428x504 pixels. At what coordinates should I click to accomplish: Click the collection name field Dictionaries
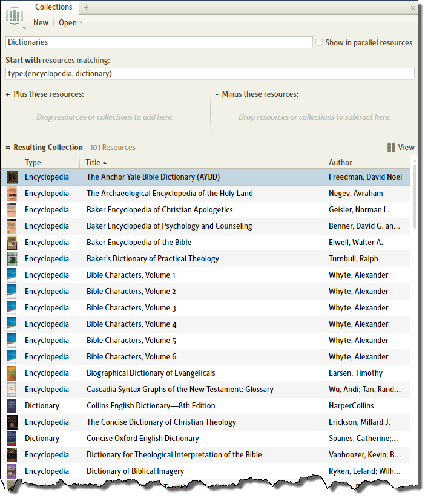pyautogui.click(x=160, y=42)
